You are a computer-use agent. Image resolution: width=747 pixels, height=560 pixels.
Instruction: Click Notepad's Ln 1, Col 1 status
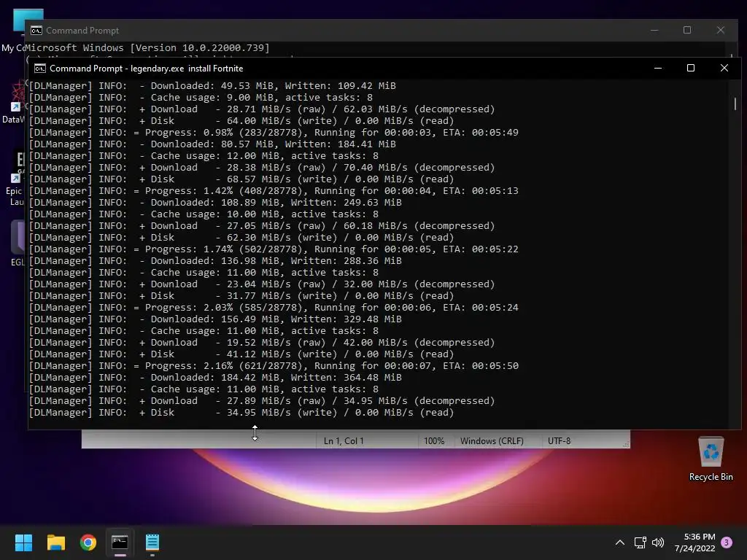click(344, 441)
